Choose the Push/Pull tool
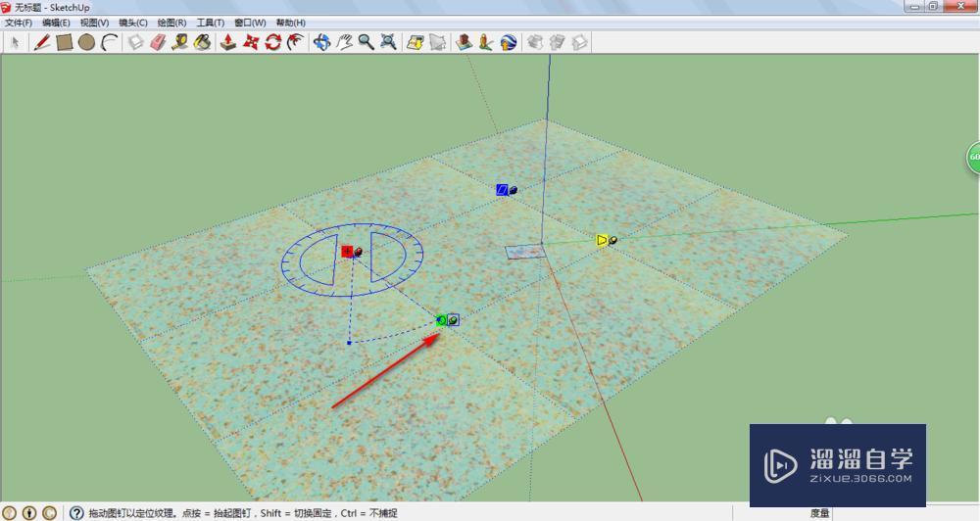This screenshot has height=521, width=980. [x=228, y=42]
